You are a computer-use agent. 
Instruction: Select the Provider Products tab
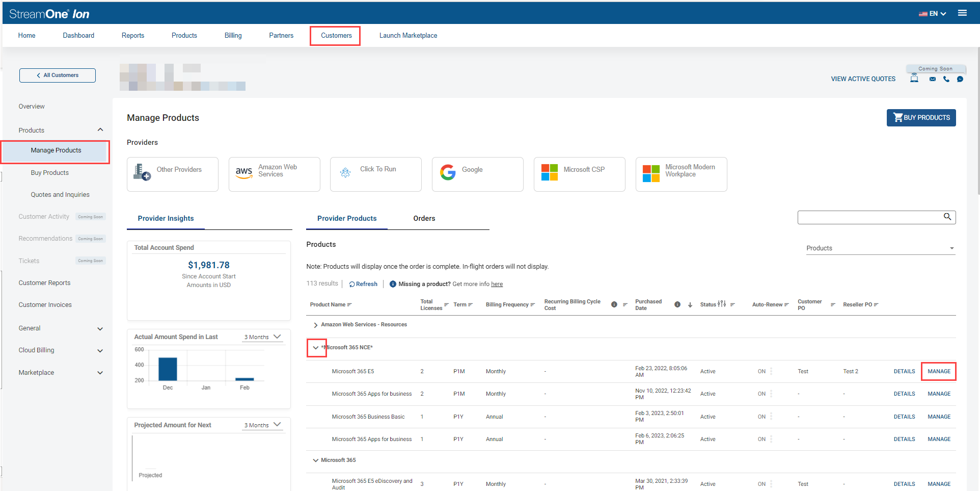[x=347, y=218]
